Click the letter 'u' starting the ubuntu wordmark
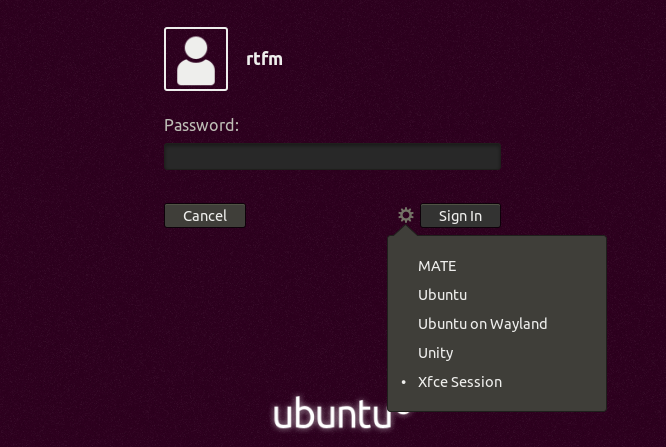Image resolution: width=666 pixels, height=447 pixels. 283,415
